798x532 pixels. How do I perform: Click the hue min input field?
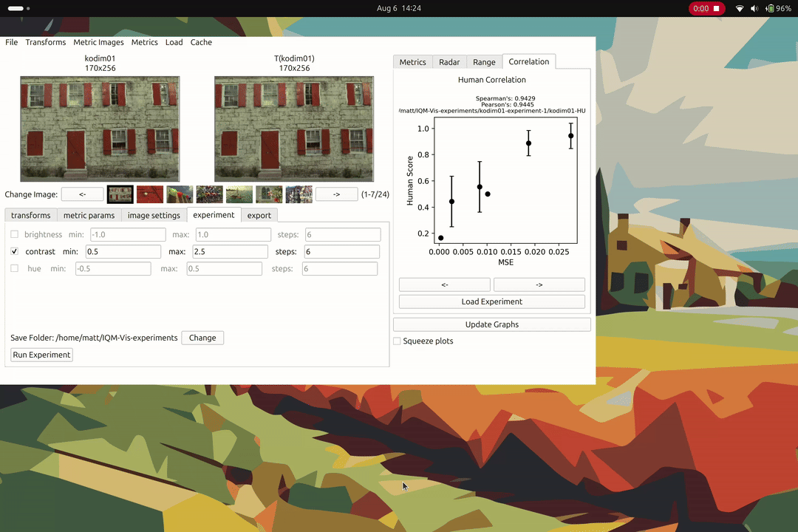(113, 269)
